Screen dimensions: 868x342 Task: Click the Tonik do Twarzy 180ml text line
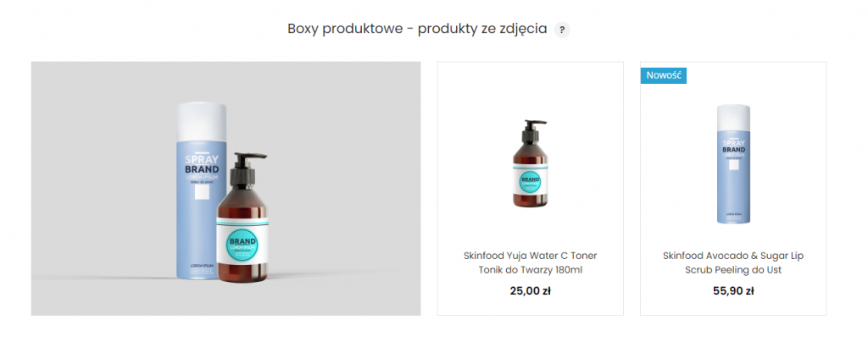531,270
